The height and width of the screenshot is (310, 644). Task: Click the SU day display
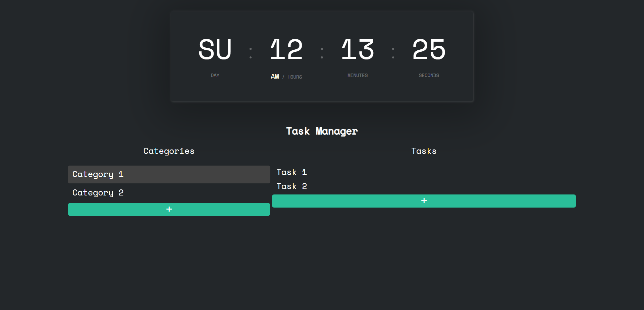[215, 49]
